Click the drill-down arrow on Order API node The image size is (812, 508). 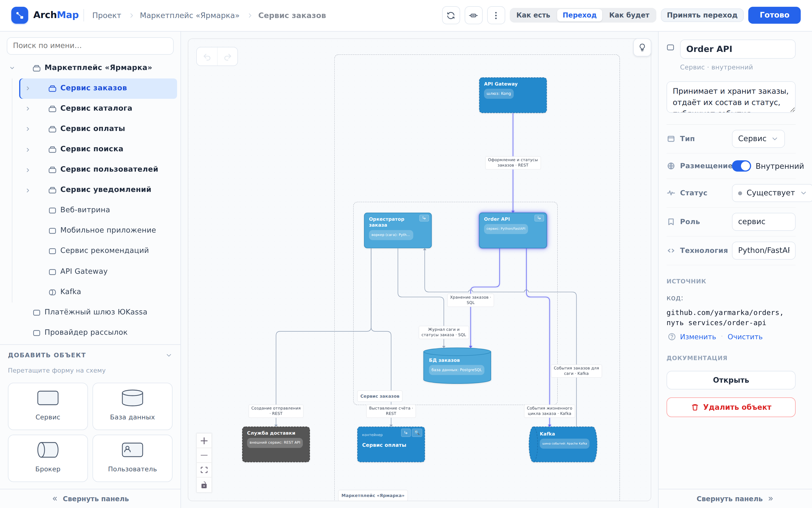[539, 218]
